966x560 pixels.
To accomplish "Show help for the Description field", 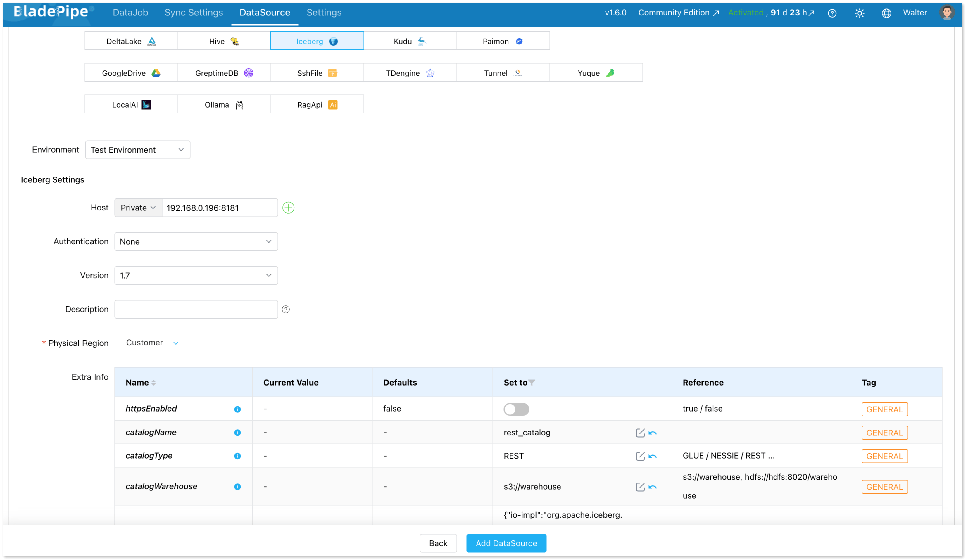I will pyautogui.click(x=286, y=309).
